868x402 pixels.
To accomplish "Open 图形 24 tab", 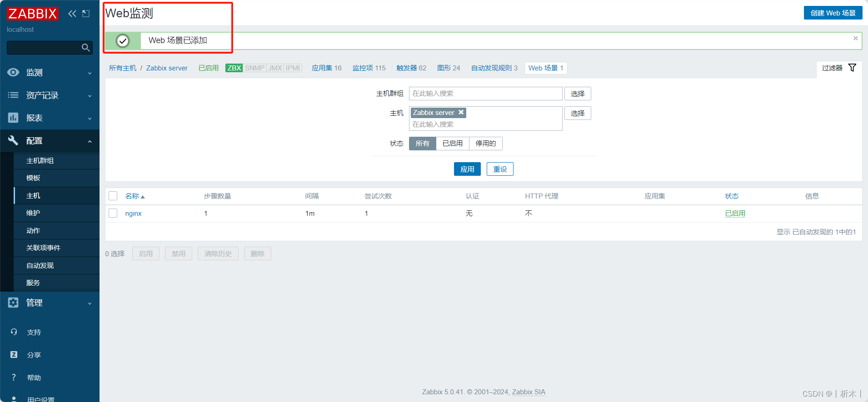I will pos(449,68).
